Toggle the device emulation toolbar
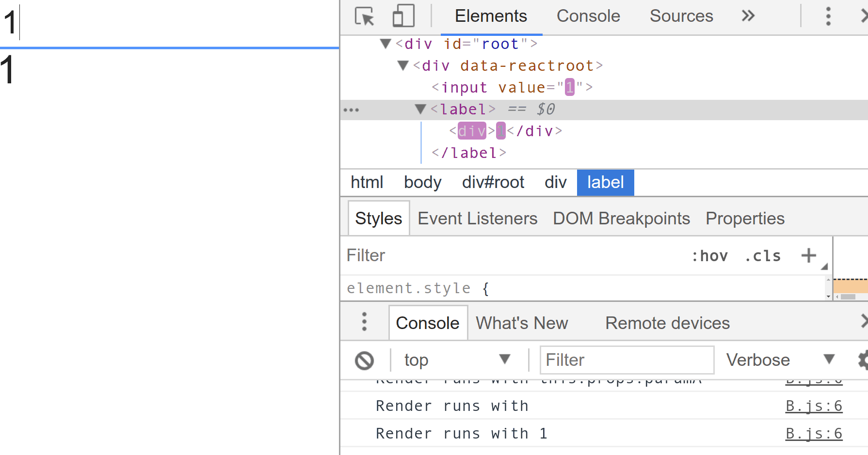868x455 pixels. point(404,16)
